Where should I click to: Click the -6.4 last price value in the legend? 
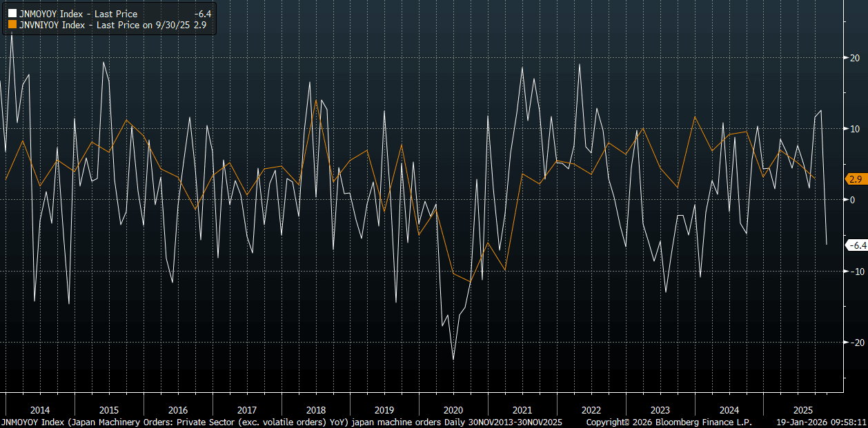205,14
